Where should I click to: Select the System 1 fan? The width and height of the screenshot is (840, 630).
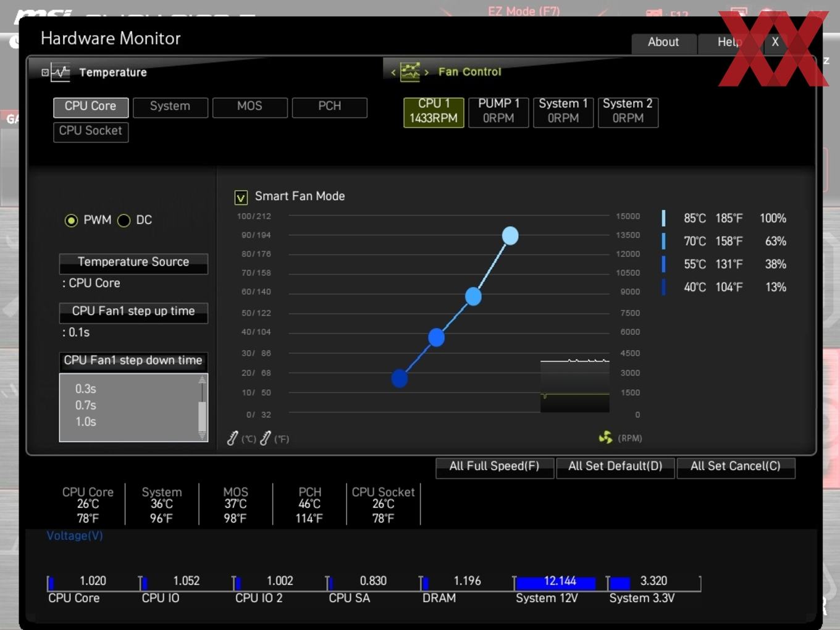563,112
